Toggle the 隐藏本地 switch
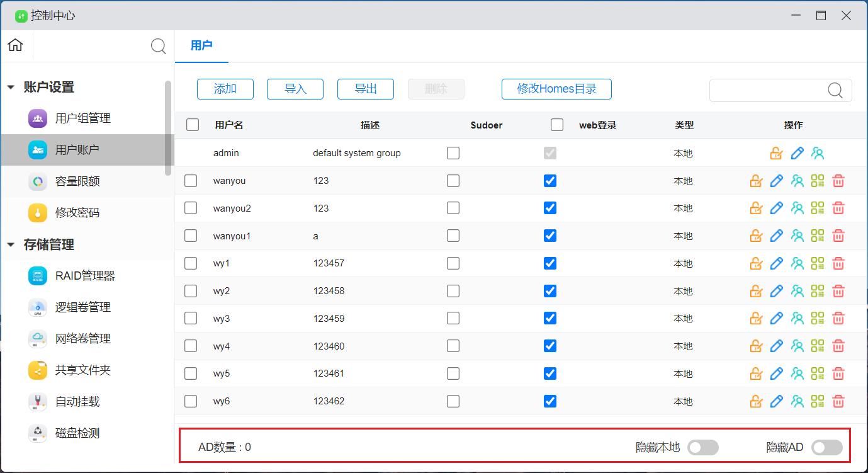Screen dimensions: 868x473 pos(702,447)
